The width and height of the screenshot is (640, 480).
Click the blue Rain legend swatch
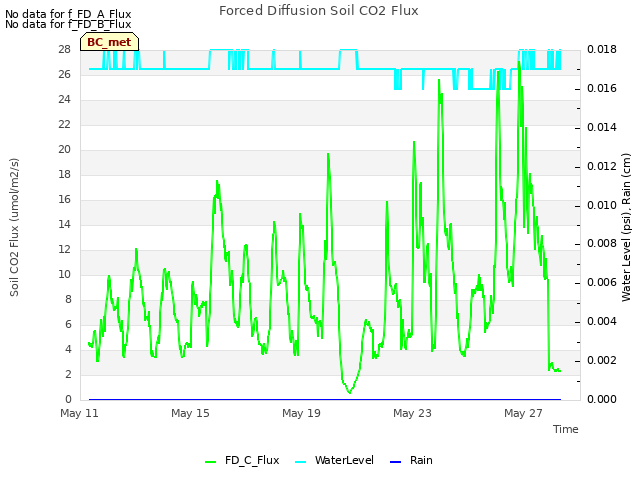coord(396,462)
